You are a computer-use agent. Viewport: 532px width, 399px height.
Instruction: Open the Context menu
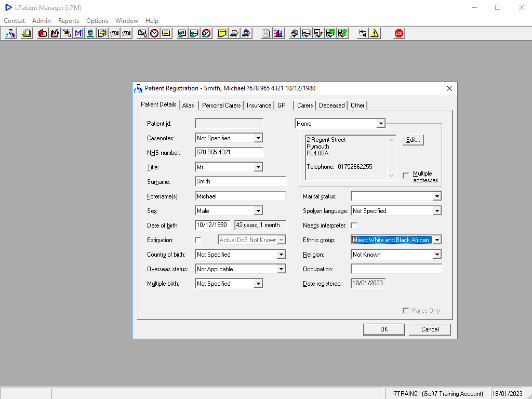click(14, 21)
